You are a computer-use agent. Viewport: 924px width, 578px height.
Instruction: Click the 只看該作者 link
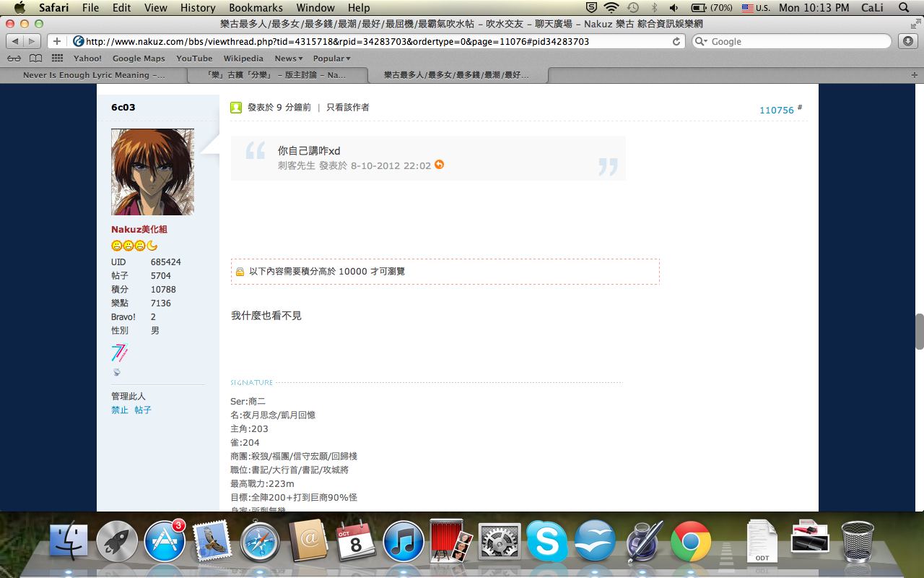click(348, 107)
